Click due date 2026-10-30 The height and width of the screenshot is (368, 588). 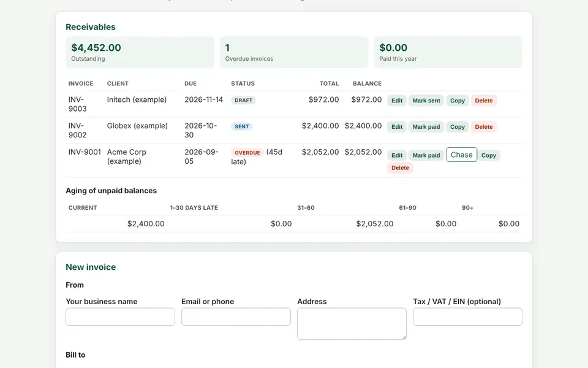tap(201, 130)
